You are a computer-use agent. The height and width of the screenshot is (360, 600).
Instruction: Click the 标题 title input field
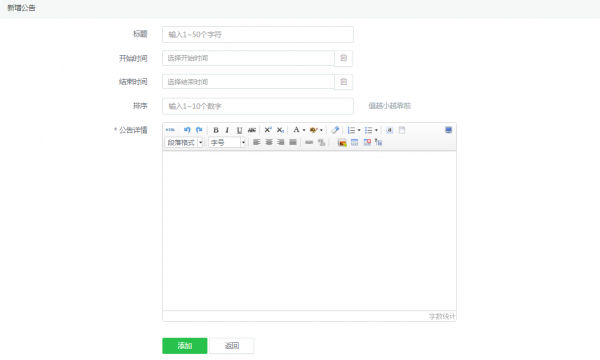click(x=258, y=34)
